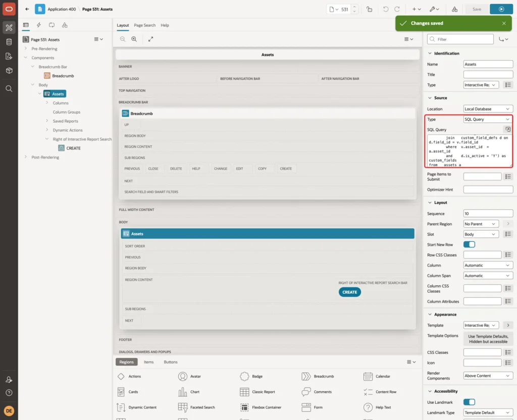517x420 pixels.
Task: Open Template Options button
Action: point(488,339)
